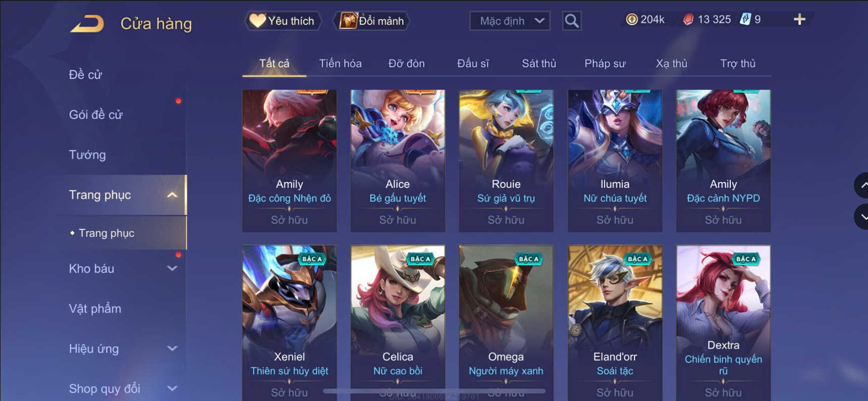Open the Đổi mảnh fragment exchange
The width and height of the screenshot is (868, 401).
pyautogui.click(x=372, y=21)
